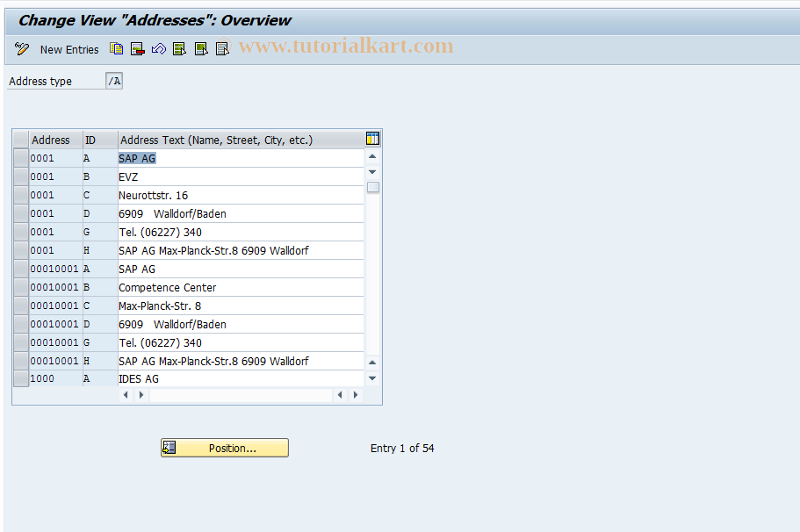Click the Neurottstr. 16 cell
800x532 pixels.
click(x=241, y=195)
